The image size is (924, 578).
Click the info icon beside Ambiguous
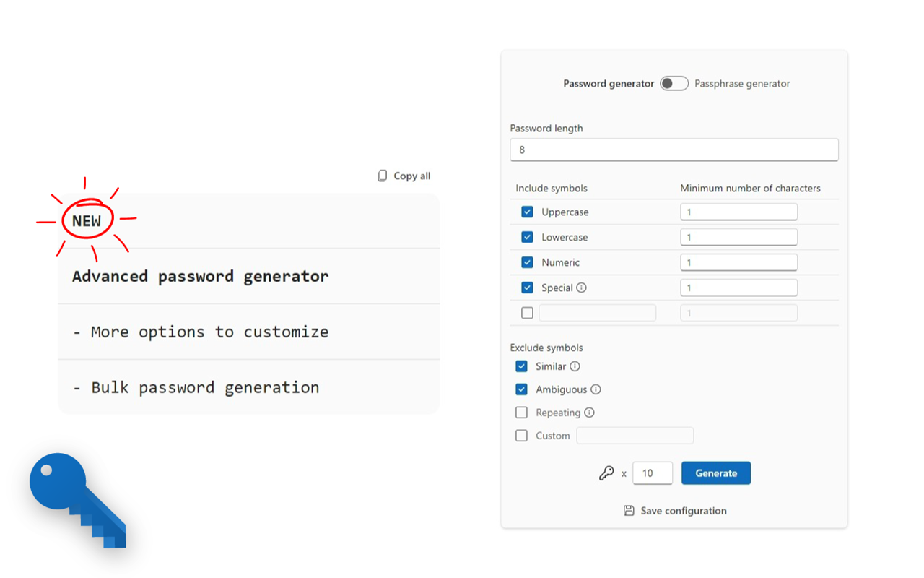coord(596,389)
